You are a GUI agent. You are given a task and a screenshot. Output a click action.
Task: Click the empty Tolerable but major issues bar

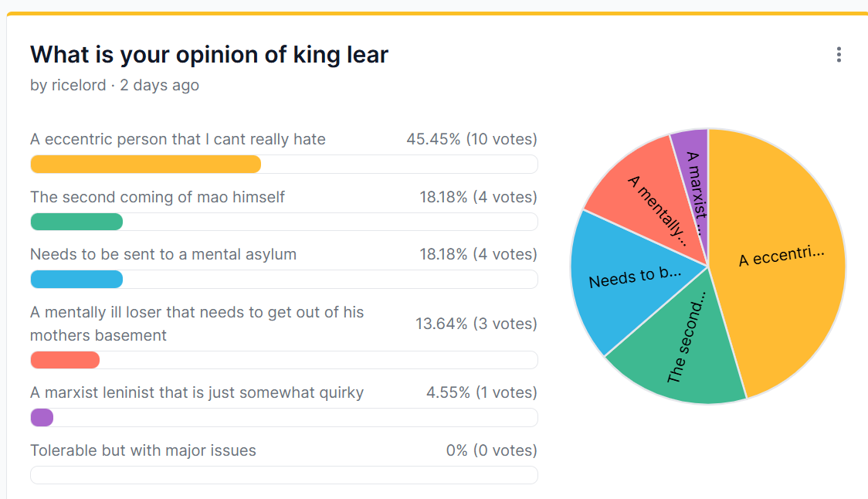(x=283, y=474)
